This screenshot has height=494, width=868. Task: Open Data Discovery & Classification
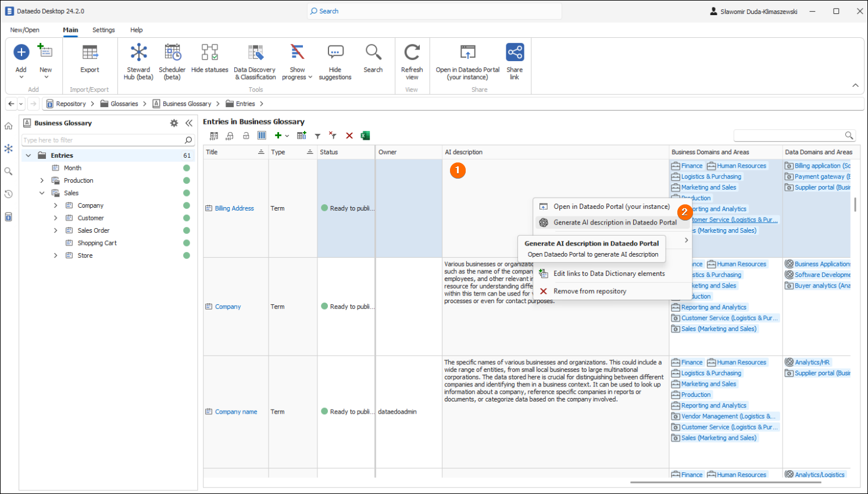(x=255, y=61)
